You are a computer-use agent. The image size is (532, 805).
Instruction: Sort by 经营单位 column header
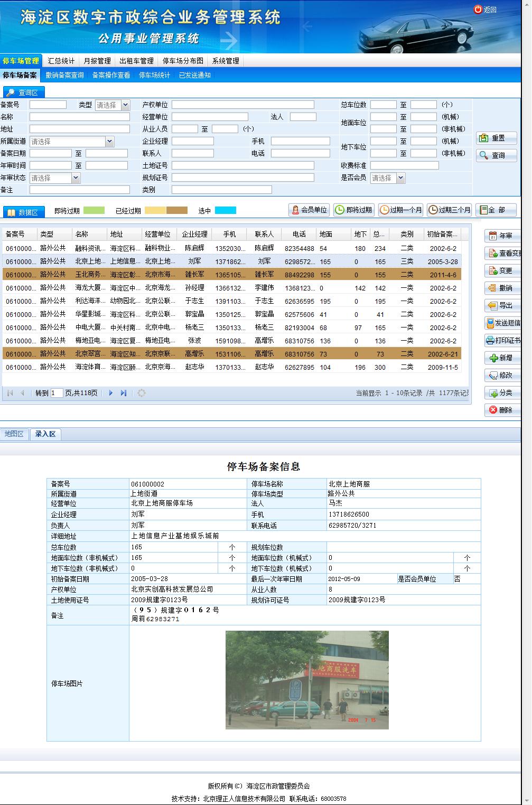click(x=158, y=234)
